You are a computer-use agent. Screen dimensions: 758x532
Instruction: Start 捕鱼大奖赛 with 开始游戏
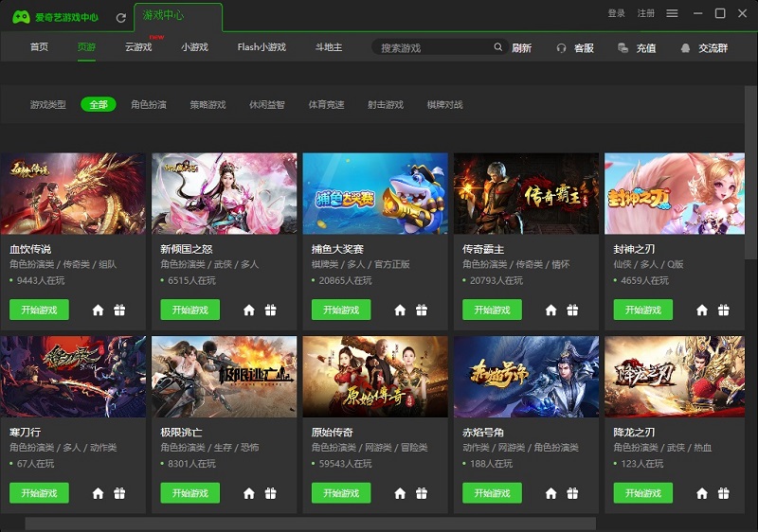pyautogui.click(x=341, y=310)
